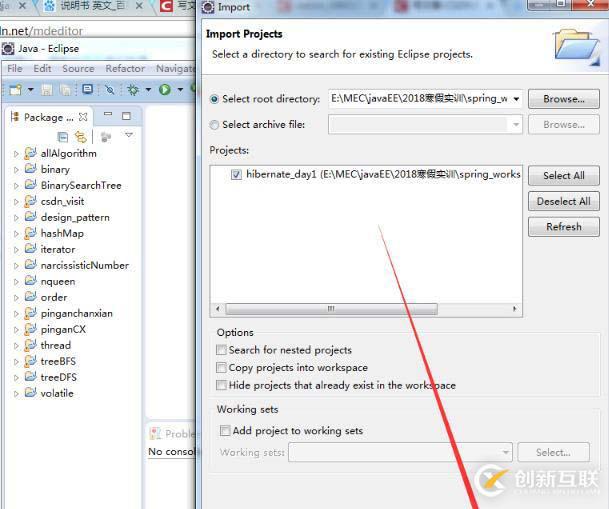The image size is (609, 509).
Task: Click the csdn_visit project folder icon
Action: click(x=30, y=201)
